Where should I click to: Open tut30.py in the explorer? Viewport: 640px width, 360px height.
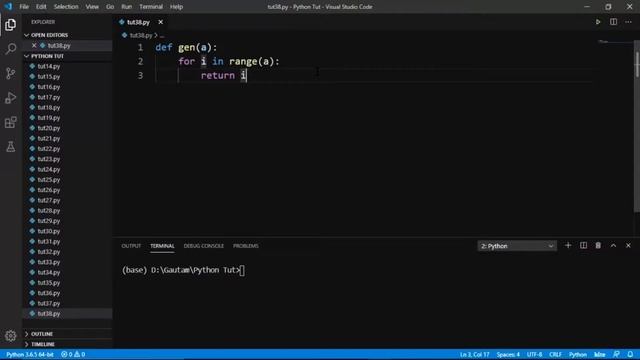coord(49,231)
